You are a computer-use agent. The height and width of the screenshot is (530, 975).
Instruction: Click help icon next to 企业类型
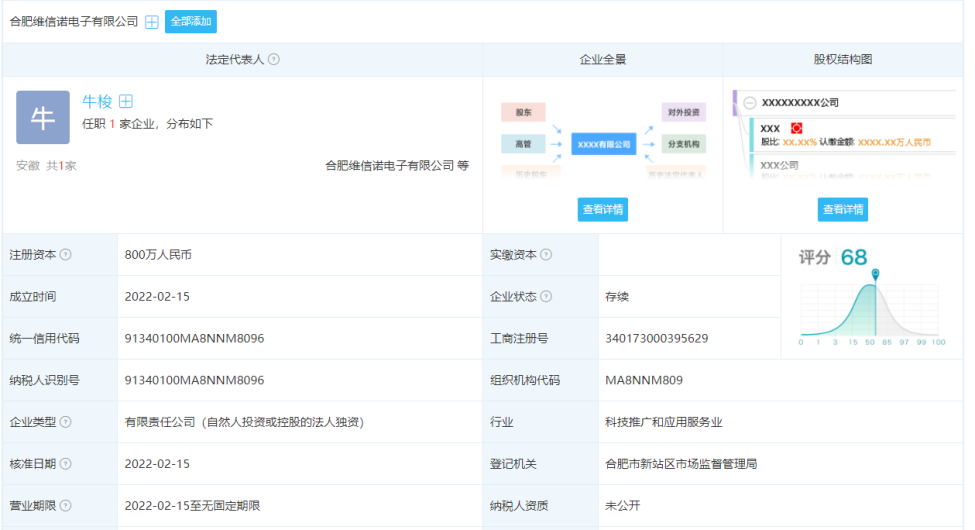(x=66, y=422)
